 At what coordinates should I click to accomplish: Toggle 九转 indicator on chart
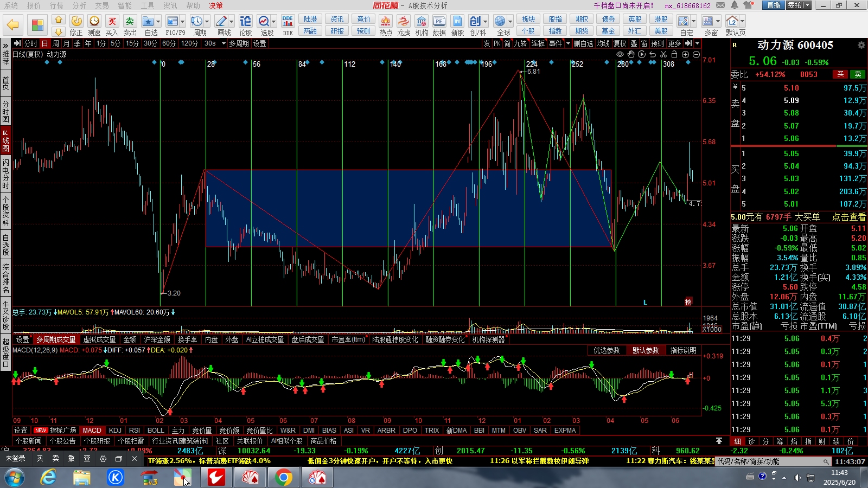520,43
